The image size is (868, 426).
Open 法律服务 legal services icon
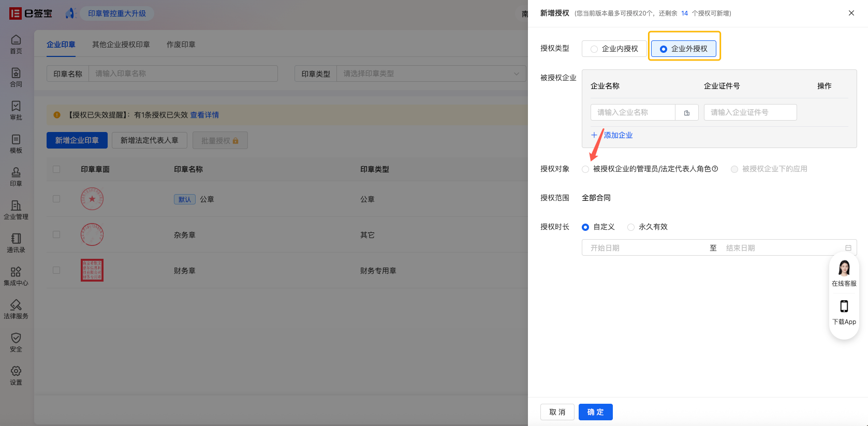click(x=16, y=305)
